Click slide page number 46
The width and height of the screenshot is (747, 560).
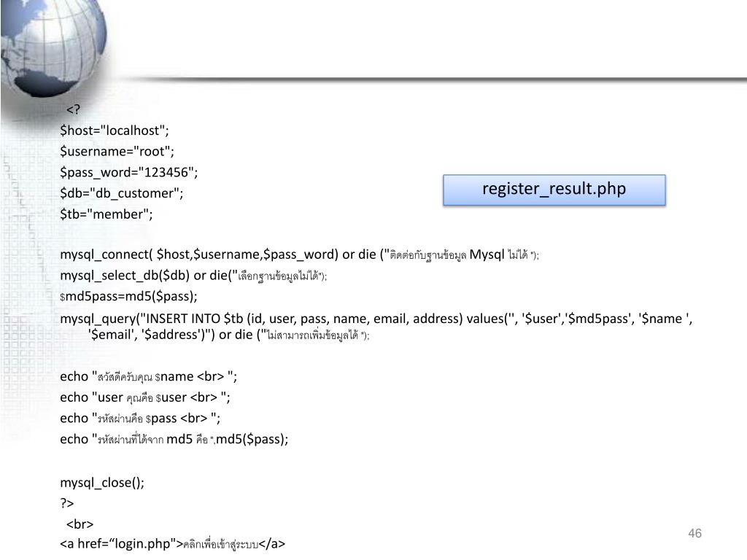(694, 533)
